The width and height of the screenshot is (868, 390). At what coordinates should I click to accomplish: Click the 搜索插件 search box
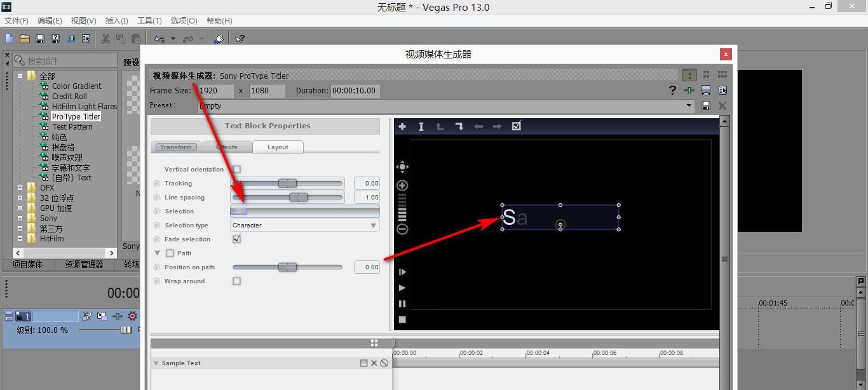pyautogui.click(x=64, y=60)
